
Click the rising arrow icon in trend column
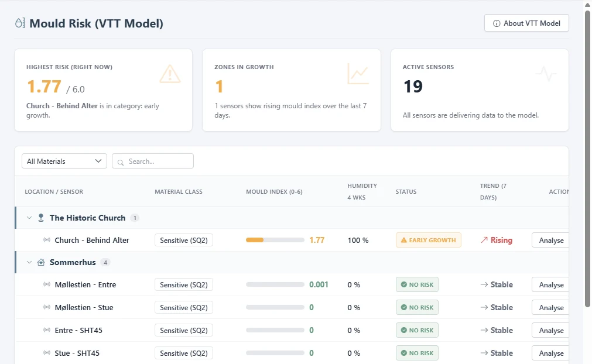(484, 240)
